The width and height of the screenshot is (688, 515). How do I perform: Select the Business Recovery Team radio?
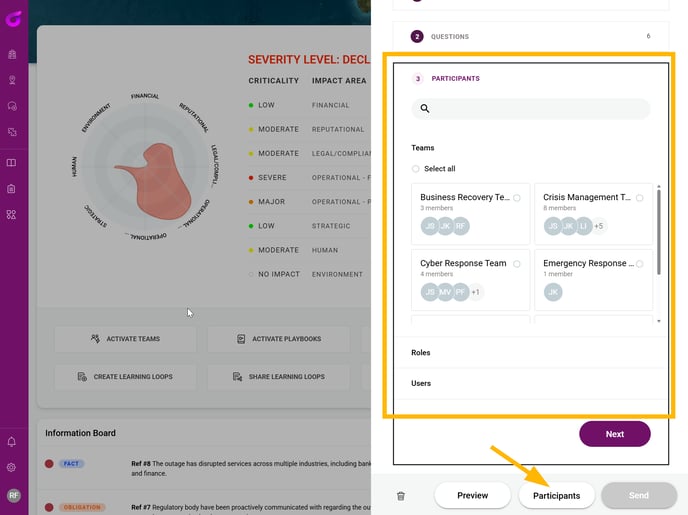517,198
